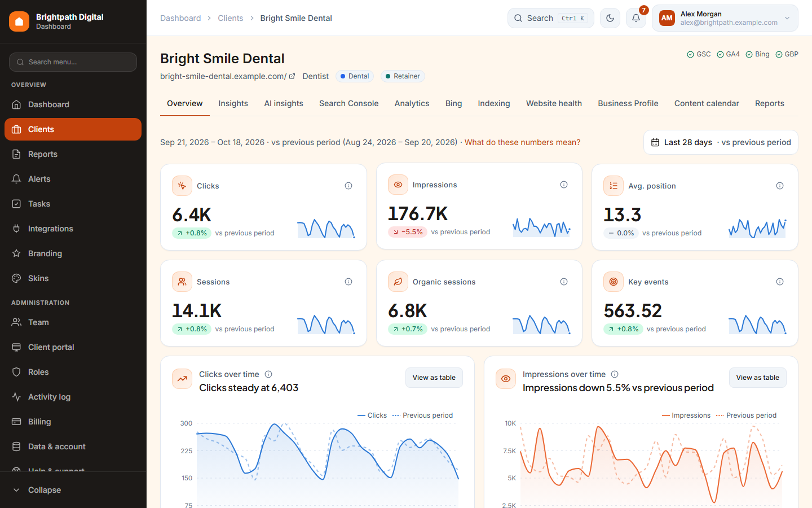Switch to the Insights tab
Image resolution: width=812 pixels, height=508 pixels.
[233, 103]
